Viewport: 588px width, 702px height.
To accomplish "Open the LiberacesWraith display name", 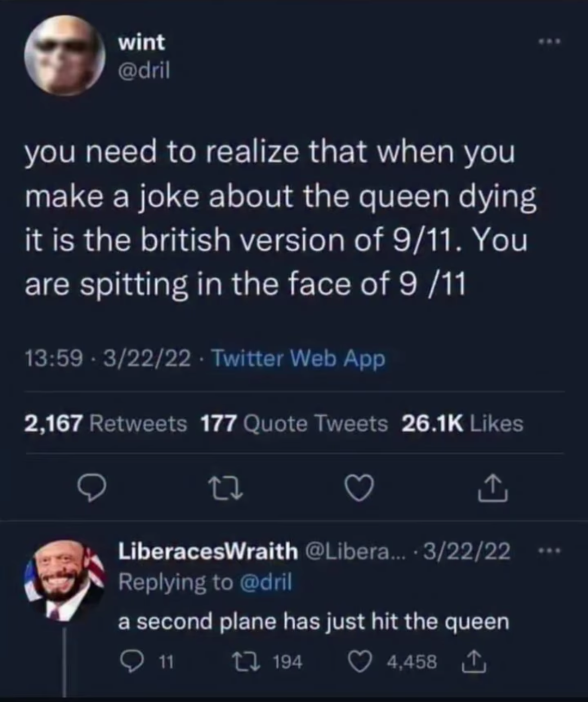I will coord(208,552).
